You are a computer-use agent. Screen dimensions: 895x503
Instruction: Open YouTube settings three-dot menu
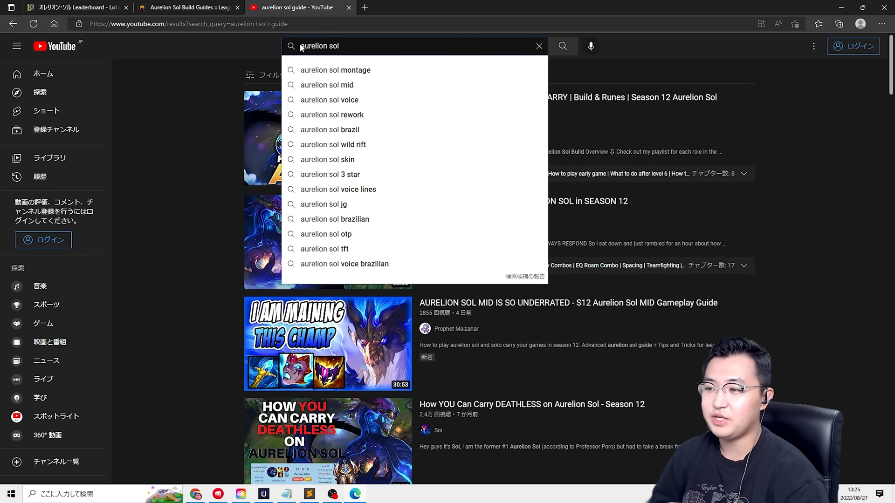[x=813, y=46]
